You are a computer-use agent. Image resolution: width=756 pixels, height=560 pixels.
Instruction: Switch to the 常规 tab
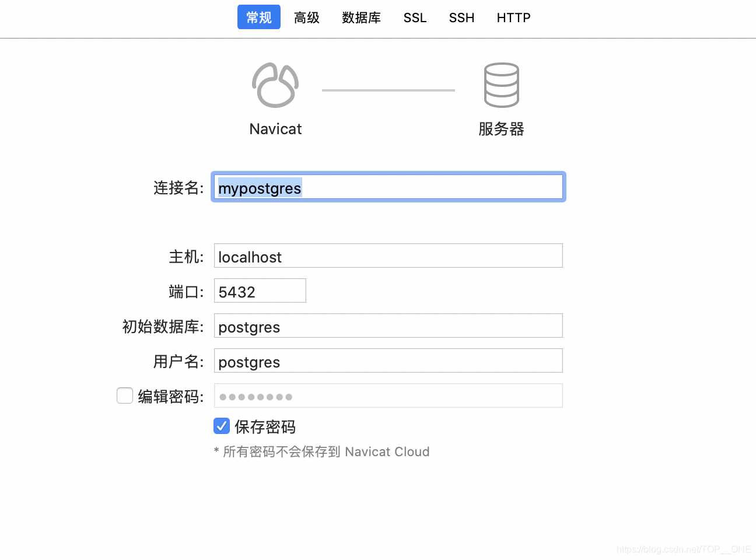tap(259, 17)
